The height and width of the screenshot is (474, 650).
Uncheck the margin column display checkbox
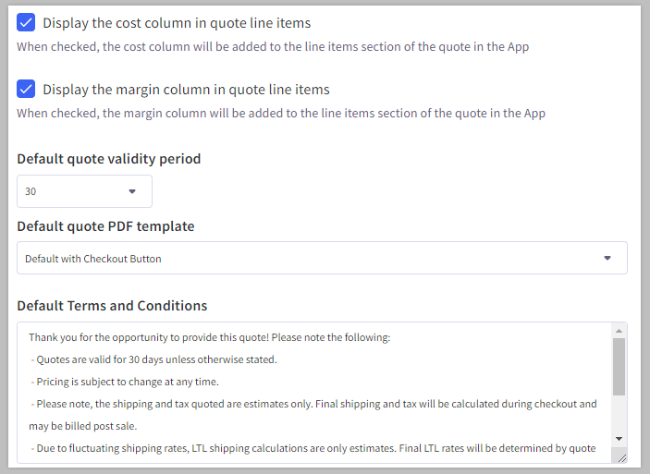(x=26, y=89)
